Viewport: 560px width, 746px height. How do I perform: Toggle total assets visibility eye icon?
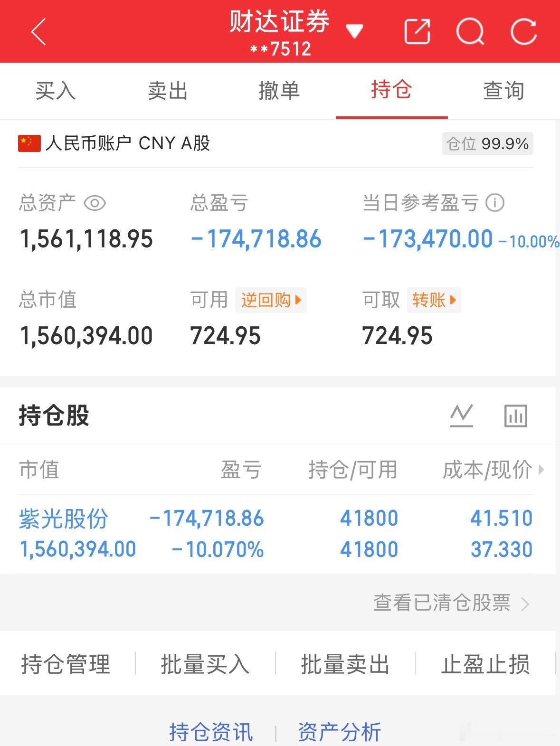[x=95, y=203]
